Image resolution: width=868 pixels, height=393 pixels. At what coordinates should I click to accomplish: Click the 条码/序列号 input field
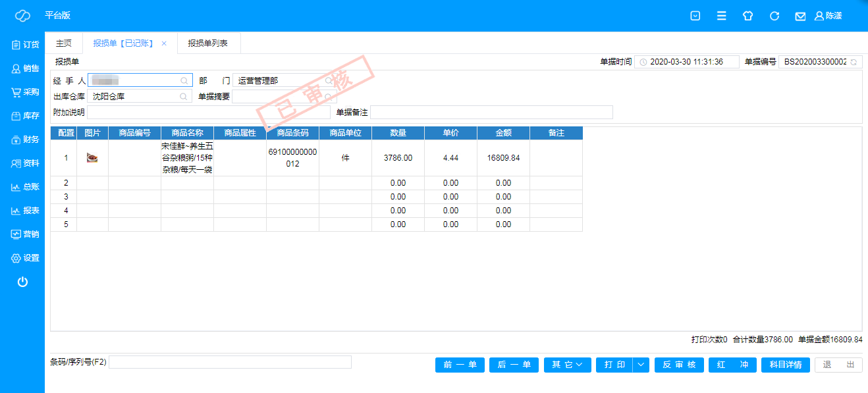pyautogui.click(x=230, y=362)
